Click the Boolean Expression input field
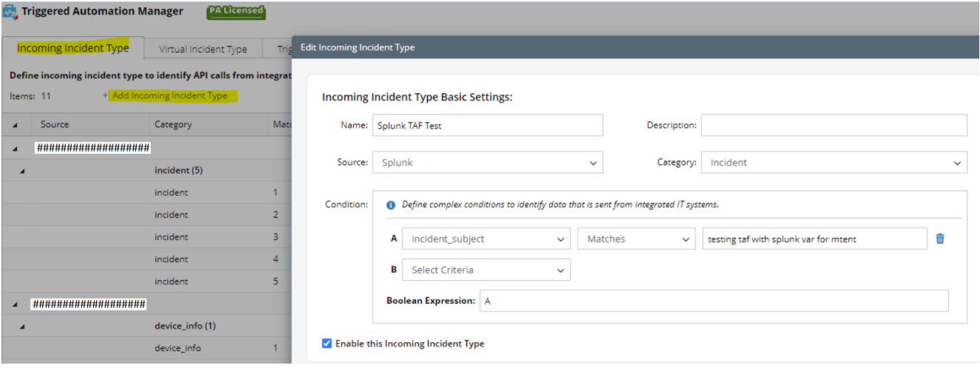The image size is (980, 368). pyautogui.click(x=713, y=301)
